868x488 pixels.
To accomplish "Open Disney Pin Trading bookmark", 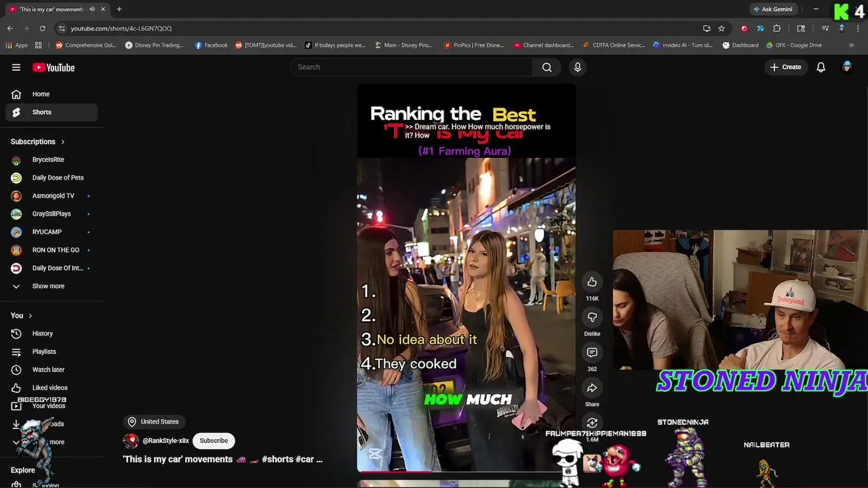I will pos(154,45).
